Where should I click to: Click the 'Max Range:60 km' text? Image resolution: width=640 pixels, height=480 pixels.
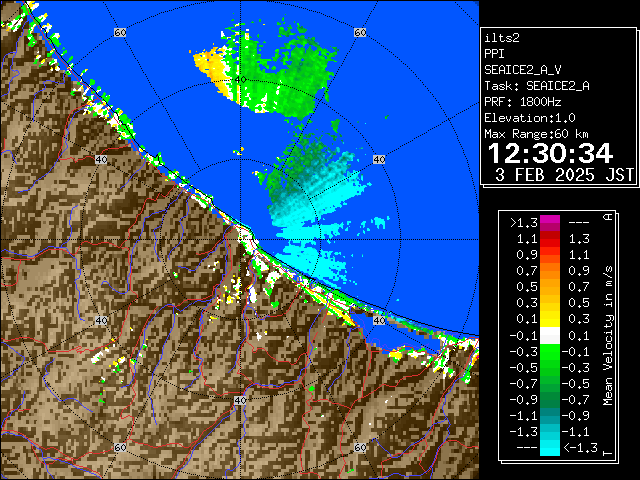[537, 134]
